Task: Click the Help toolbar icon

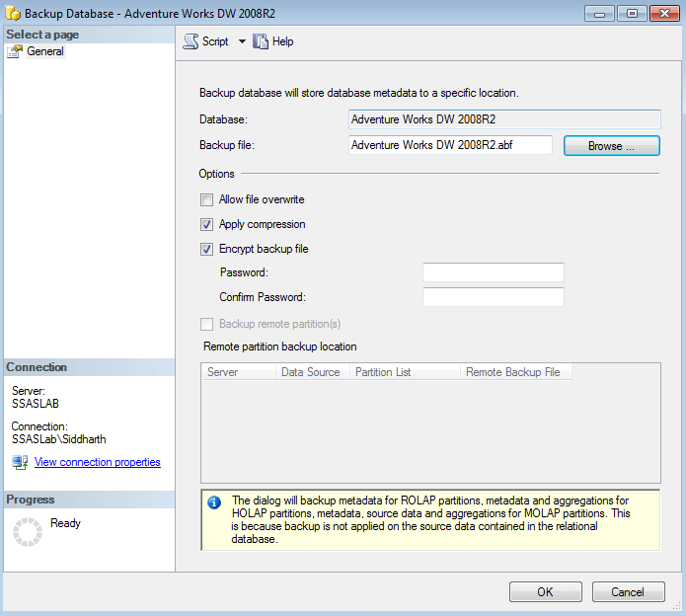Action: pyautogui.click(x=261, y=41)
